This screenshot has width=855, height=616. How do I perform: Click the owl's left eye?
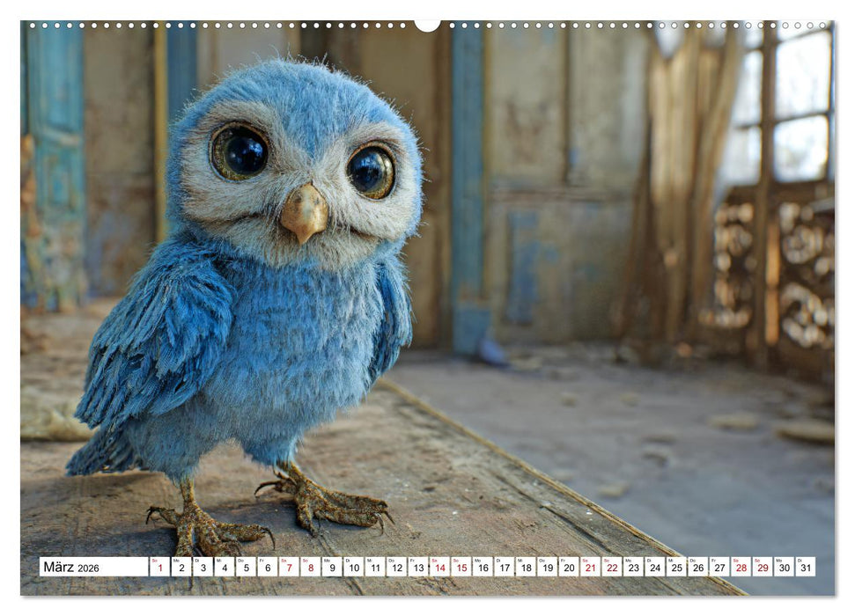tap(240, 152)
